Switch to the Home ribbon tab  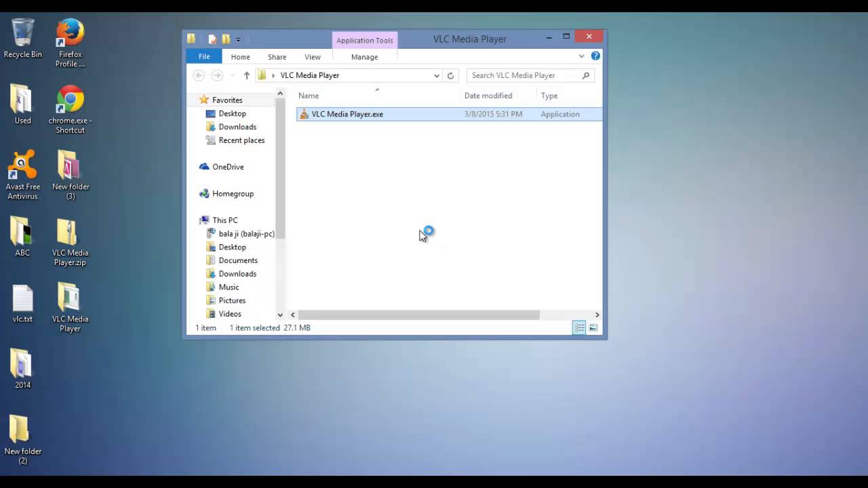pos(240,57)
